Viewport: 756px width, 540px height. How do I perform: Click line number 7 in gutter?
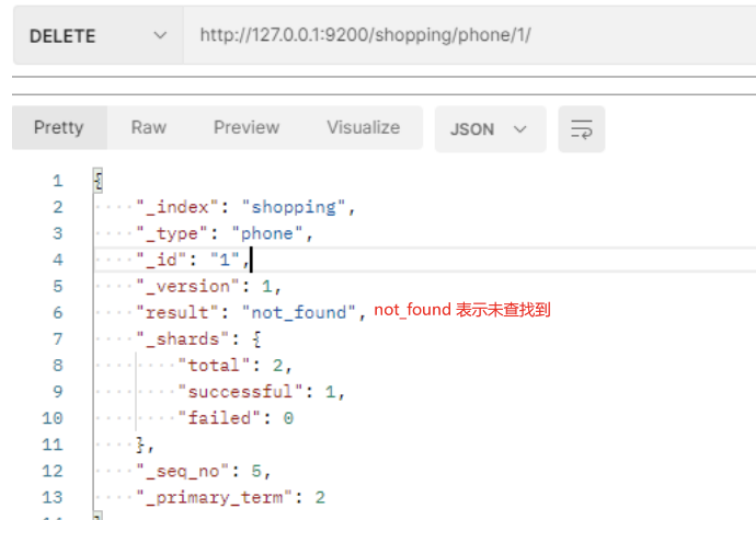click(57, 339)
